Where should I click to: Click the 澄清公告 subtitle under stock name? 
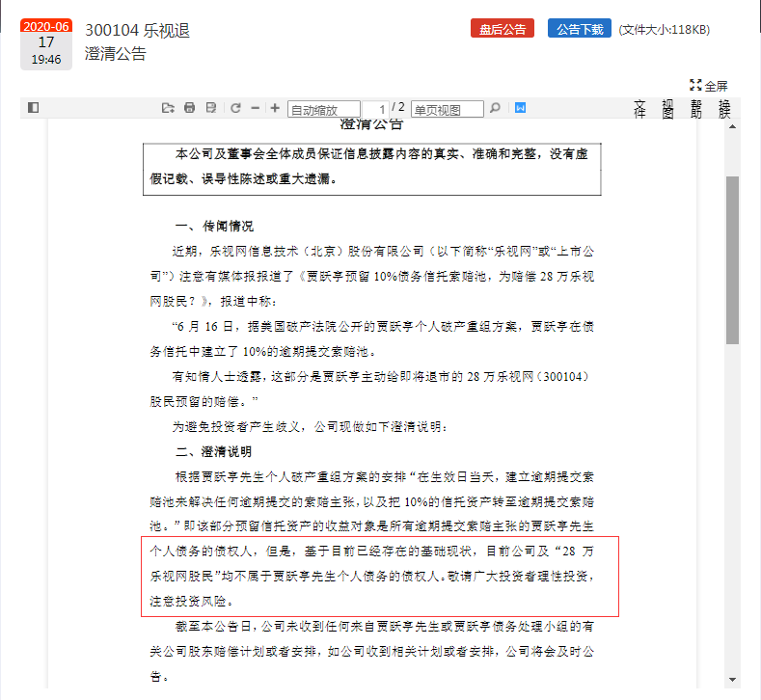click(116, 53)
